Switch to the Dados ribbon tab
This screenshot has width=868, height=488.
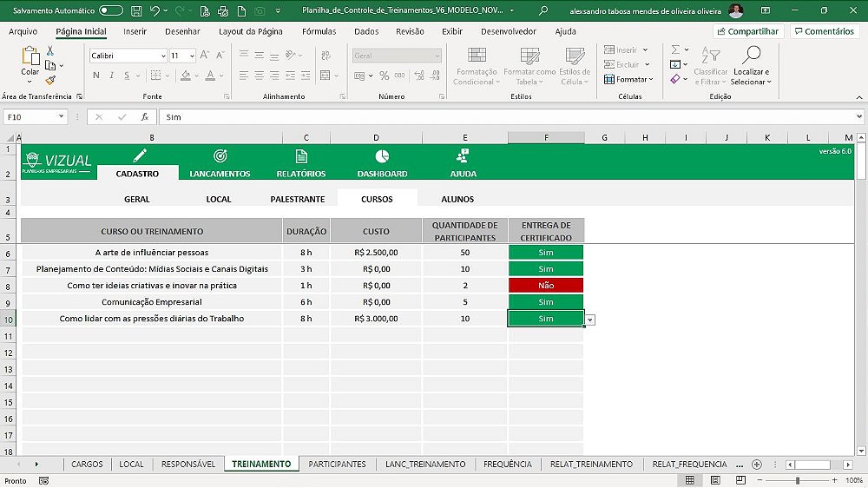click(366, 31)
